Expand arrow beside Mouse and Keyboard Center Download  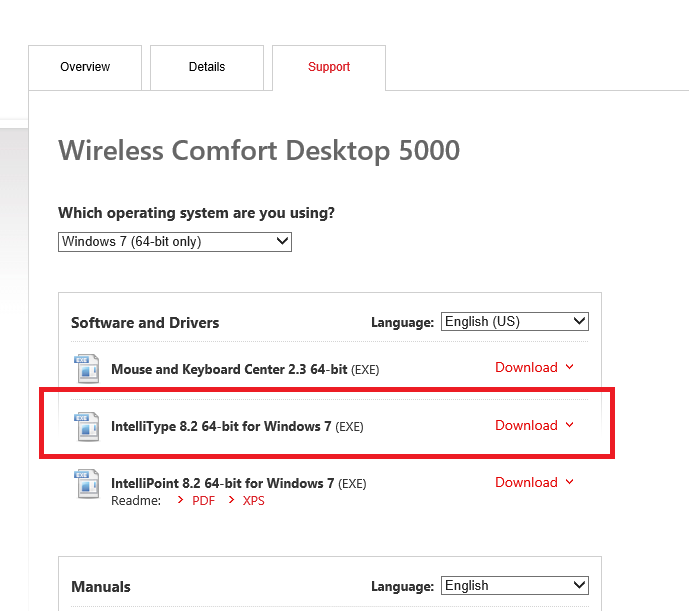(569, 367)
